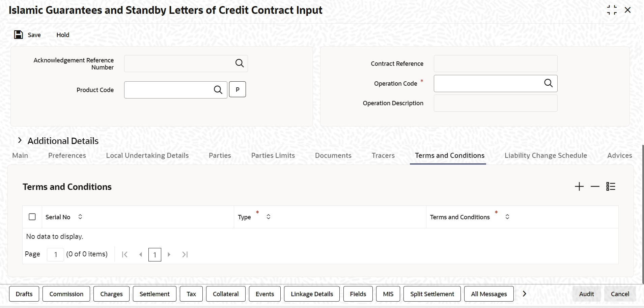Expand the Additional Details section
644x308 pixels.
pyautogui.click(x=20, y=140)
